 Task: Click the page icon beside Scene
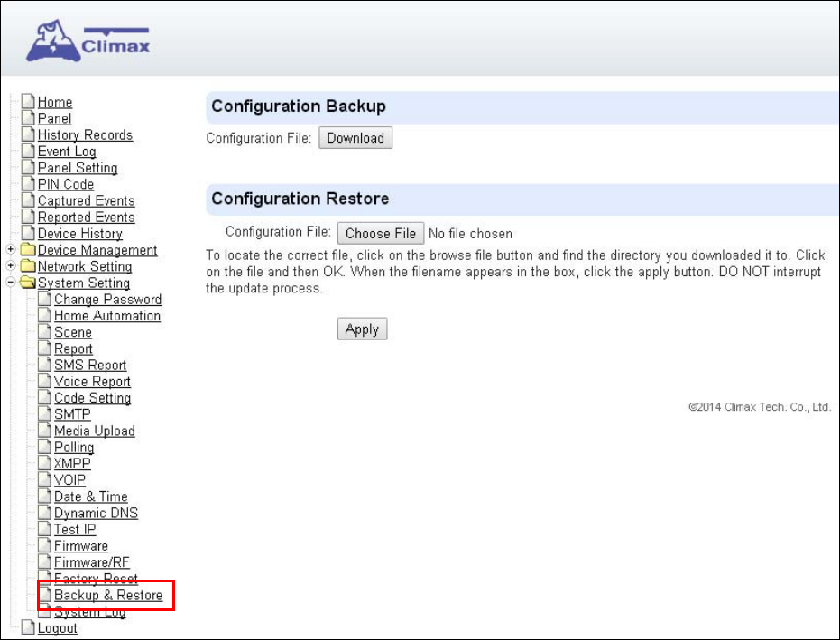[x=45, y=332]
